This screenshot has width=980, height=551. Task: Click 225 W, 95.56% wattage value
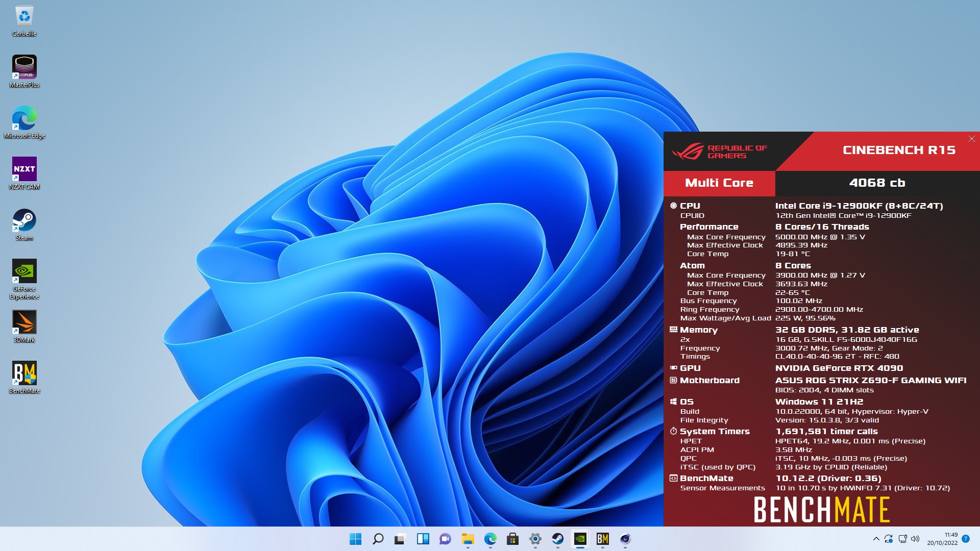click(x=805, y=318)
